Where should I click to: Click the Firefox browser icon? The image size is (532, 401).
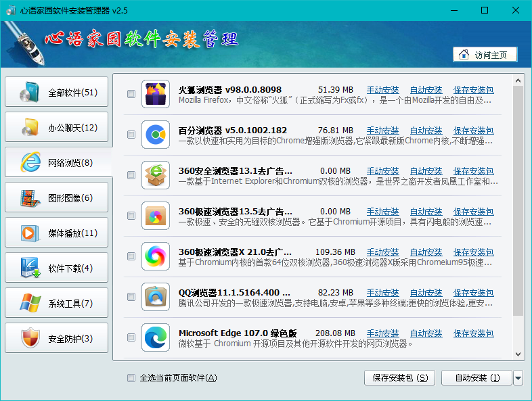click(x=156, y=94)
